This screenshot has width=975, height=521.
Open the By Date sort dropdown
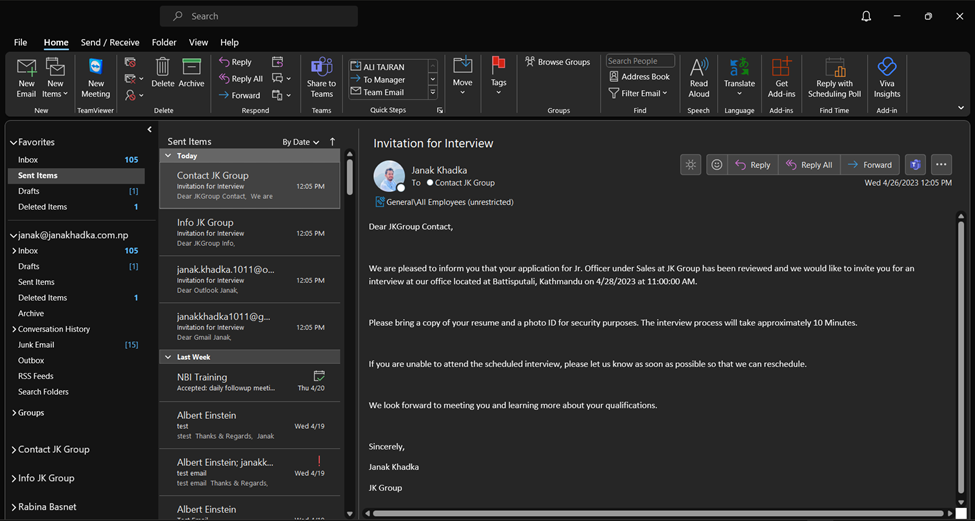click(301, 142)
